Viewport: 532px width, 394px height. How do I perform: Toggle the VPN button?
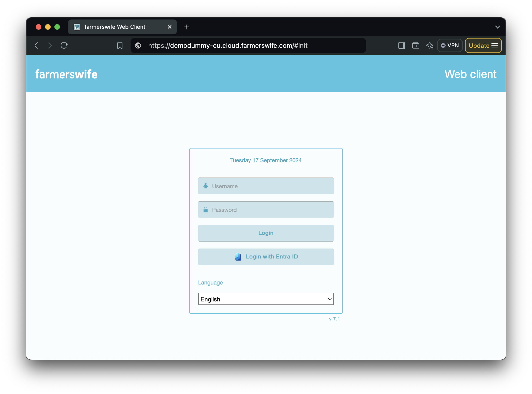[450, 45]
